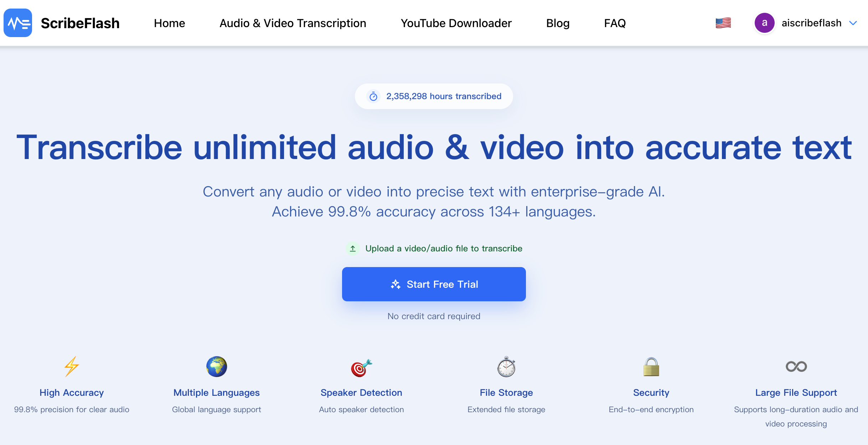Open the FAQ navigation item

615,23
